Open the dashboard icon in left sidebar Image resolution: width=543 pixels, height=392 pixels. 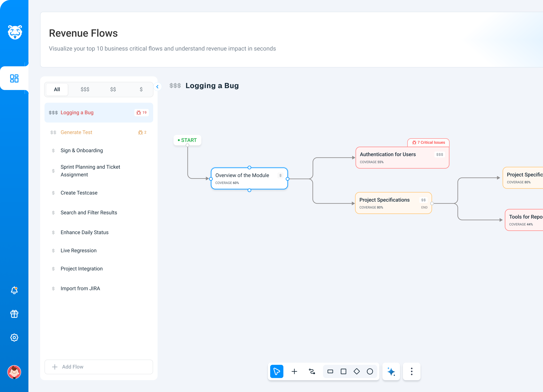[14, 78]
